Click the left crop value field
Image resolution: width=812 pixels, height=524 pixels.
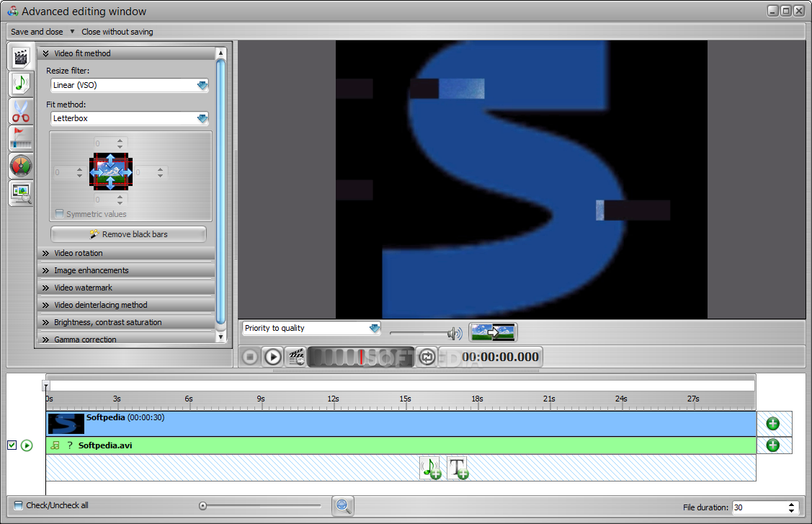point(63,172)
